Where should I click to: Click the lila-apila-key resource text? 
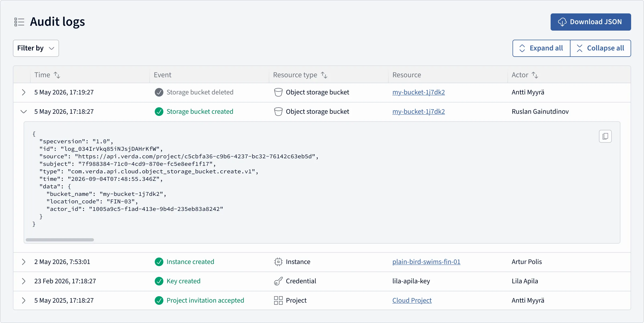click(x=411, y=281)
